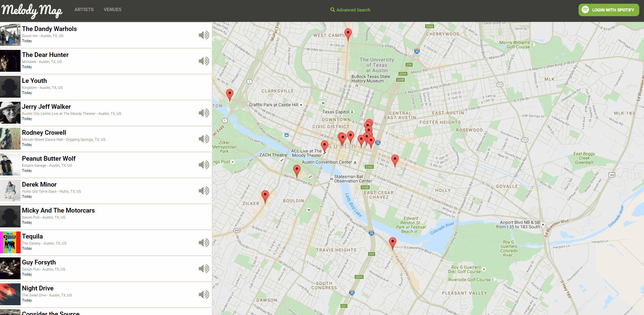The height and width of the screenshot is (315, 644).
Task: Open the Peanut Butter Wolf entry
Action: tap(106, 165)
